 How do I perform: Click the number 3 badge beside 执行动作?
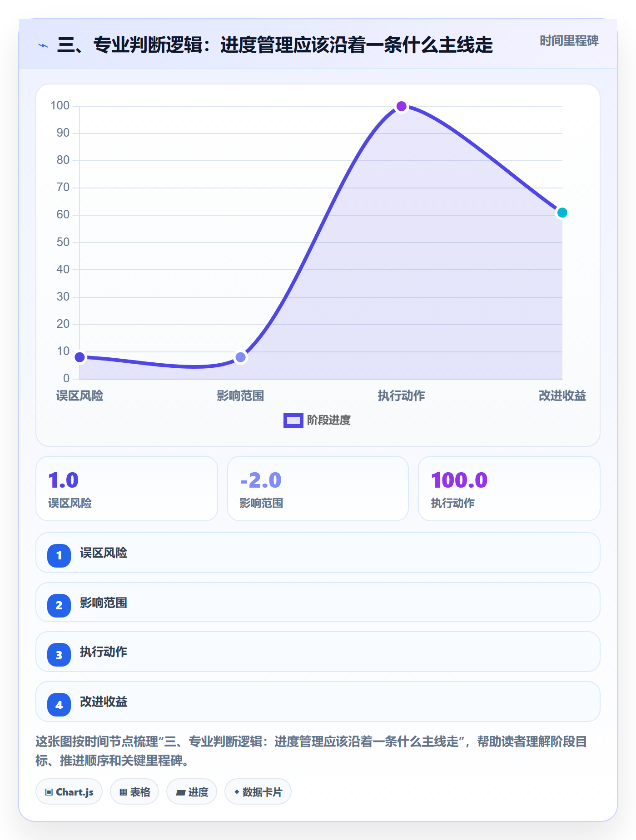pos(59,655)
